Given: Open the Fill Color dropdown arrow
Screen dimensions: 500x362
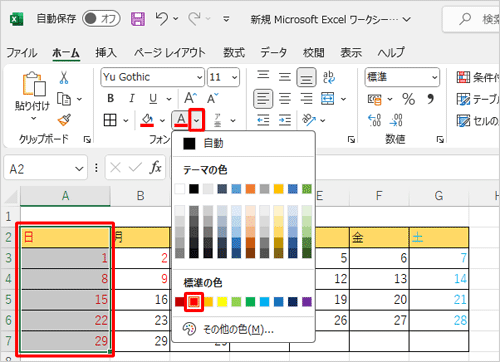Looking at the screenshot, I should (x=162, y=120).
